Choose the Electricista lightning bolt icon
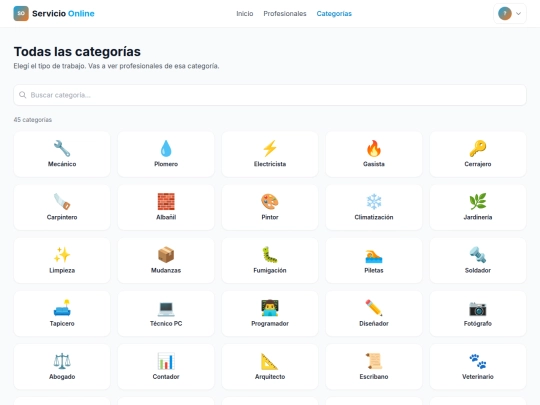 pyautogui.click(x=270, y=148)
